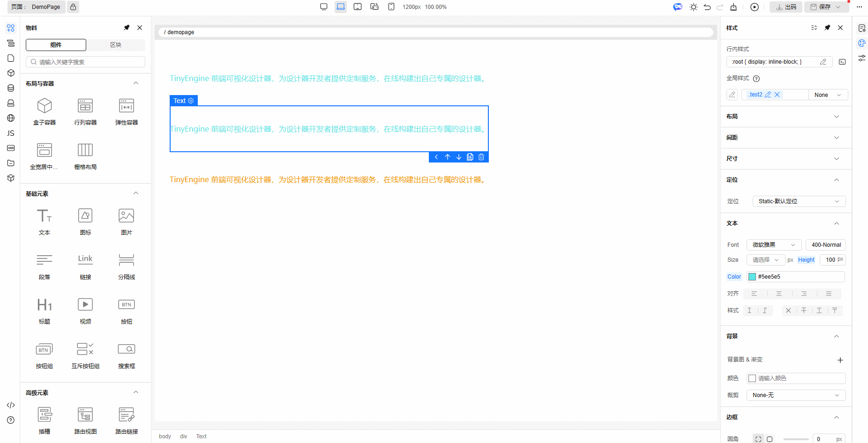Open the AI robot assistant icon

click(x=678, y=7)
